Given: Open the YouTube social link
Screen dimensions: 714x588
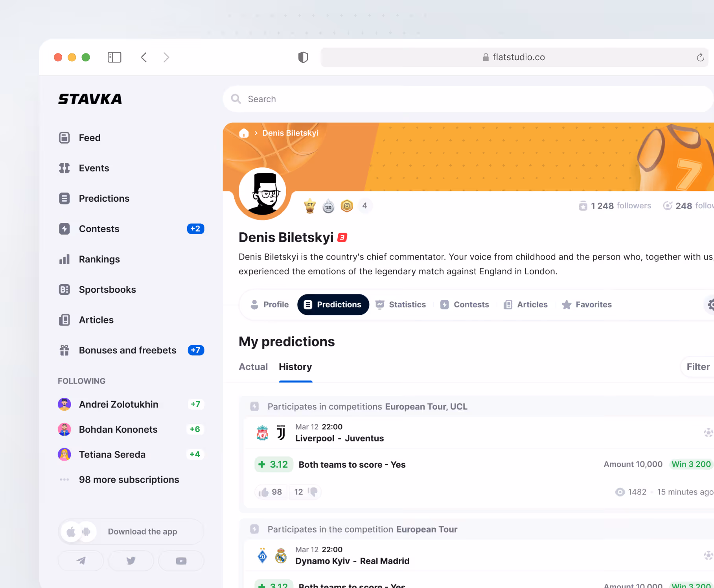Looking at the screenshot, I should [181, 561].
